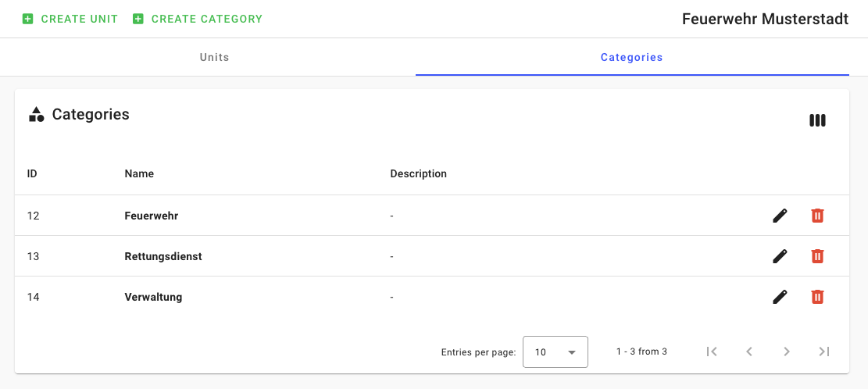Go to the previous page of results
The width and height of the screenshot is (868, 389).
tap(748, 352)
